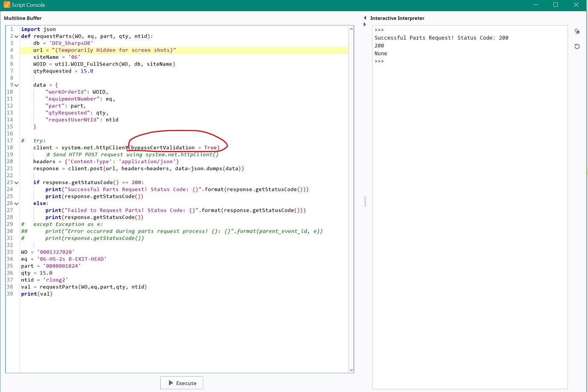Clear interpreter output with the eraser icon
Screen dimensions: 588x392
coord(577,31)
